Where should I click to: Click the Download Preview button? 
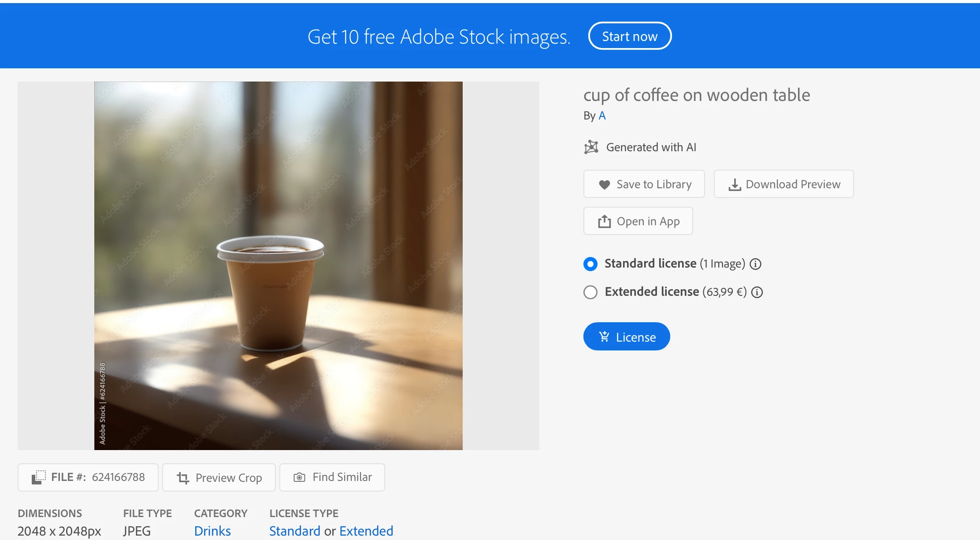click(783, 184)
